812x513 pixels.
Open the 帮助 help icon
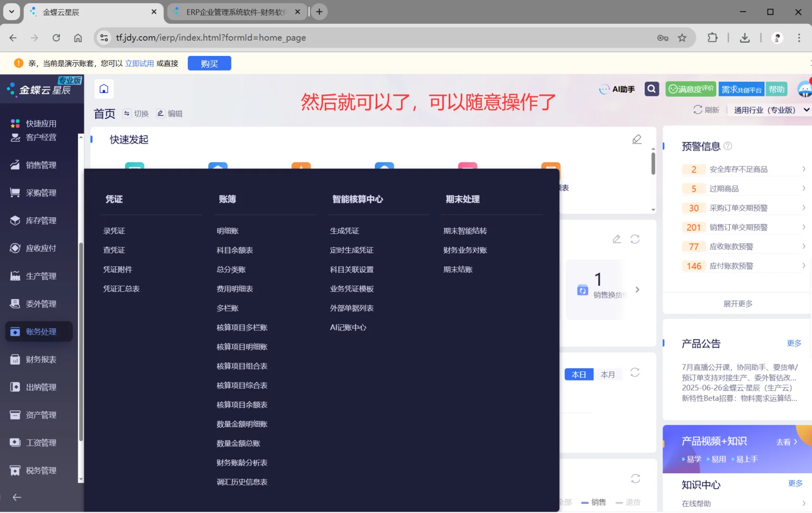(x=776, y=89)
